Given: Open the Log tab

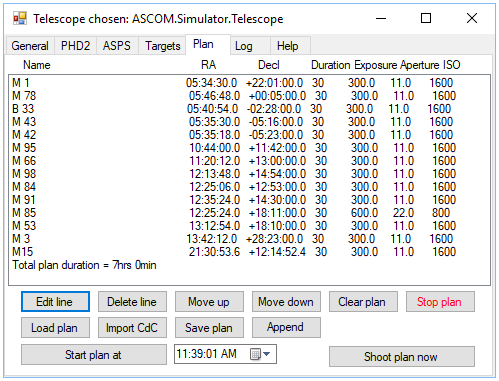Looking at the screenshot, I should click(x=244, y=46).
